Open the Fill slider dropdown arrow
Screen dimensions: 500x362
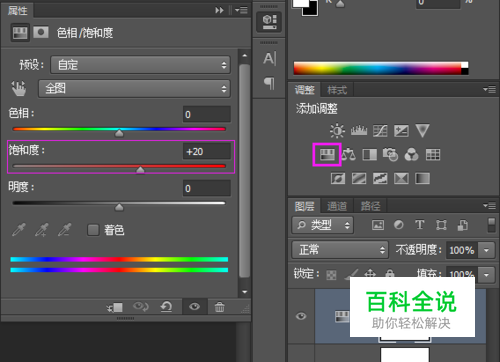(x=486, y=275)
